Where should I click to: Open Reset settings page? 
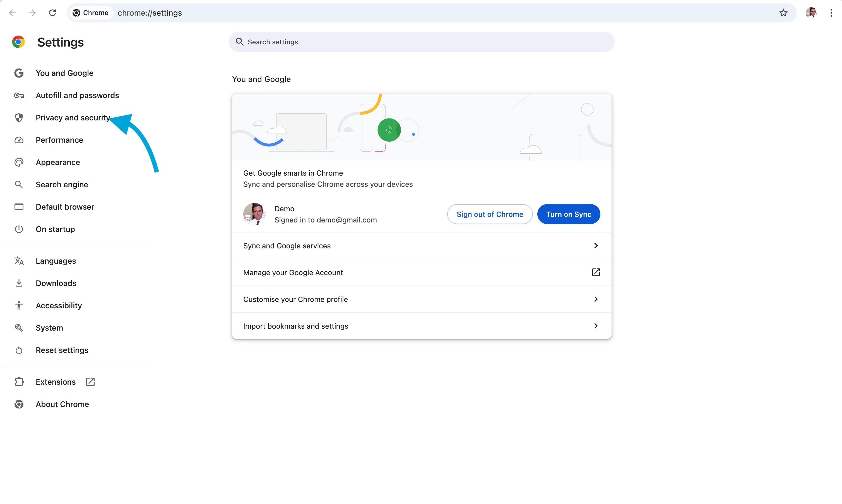62,350
